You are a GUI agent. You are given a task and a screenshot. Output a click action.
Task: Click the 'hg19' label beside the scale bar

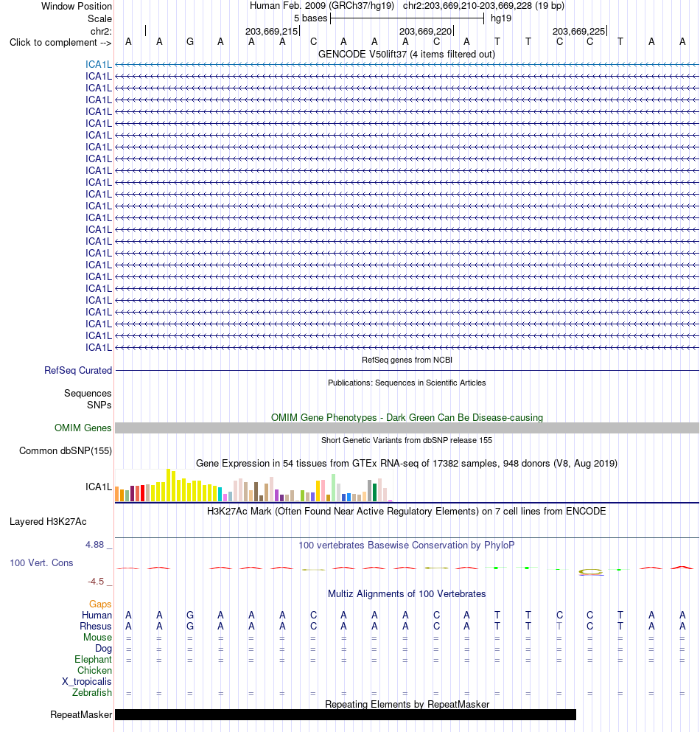pyautogui.click(x=501, y=18)
